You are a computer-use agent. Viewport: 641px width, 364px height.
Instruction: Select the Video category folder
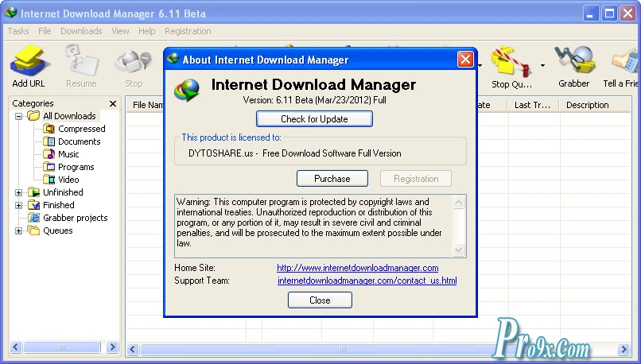click(61, 180)
